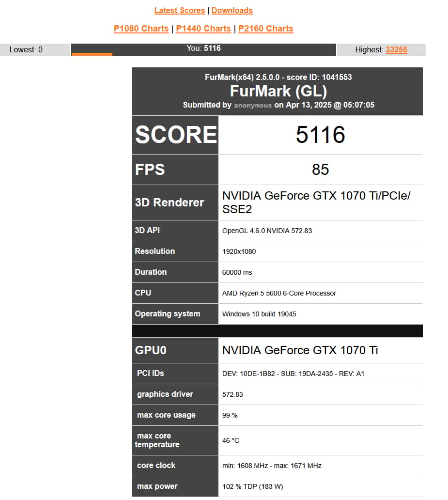
Task: Click the 'Lowest: 0' label
Action: click(26, 50)
